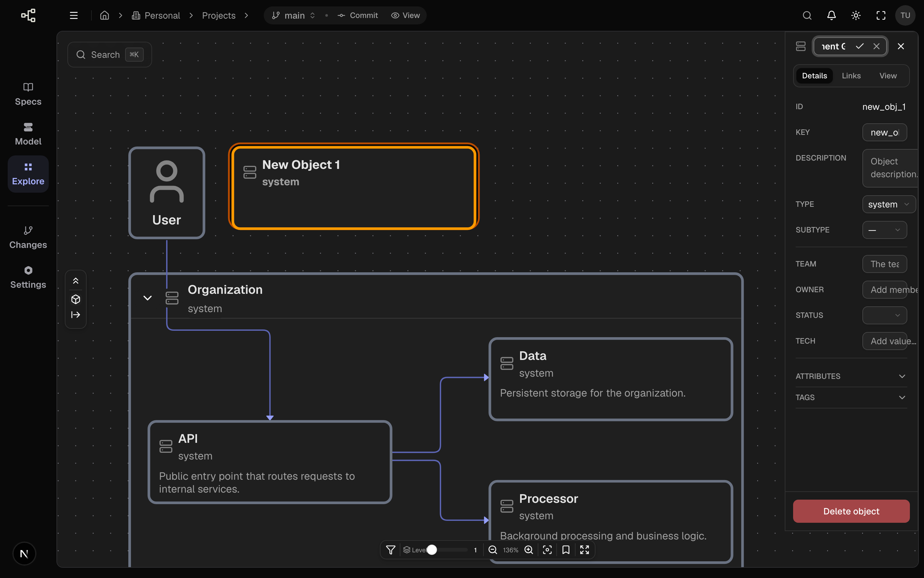The width and height of the screenshot is (924, 578).
Task: Click the DESCRIPTION text area
Action: tap(890, 168)
